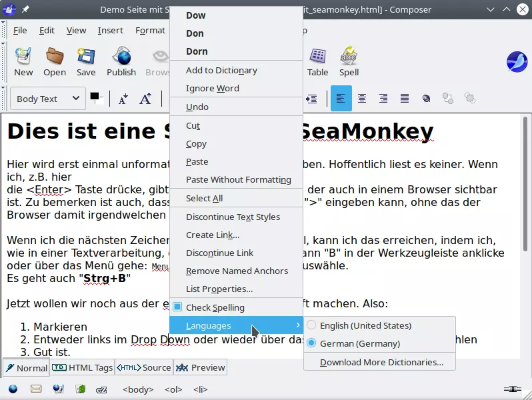Viewport: 532px width, 400px height.
Task: Click Ignore Word
Action: pos(236,88)
